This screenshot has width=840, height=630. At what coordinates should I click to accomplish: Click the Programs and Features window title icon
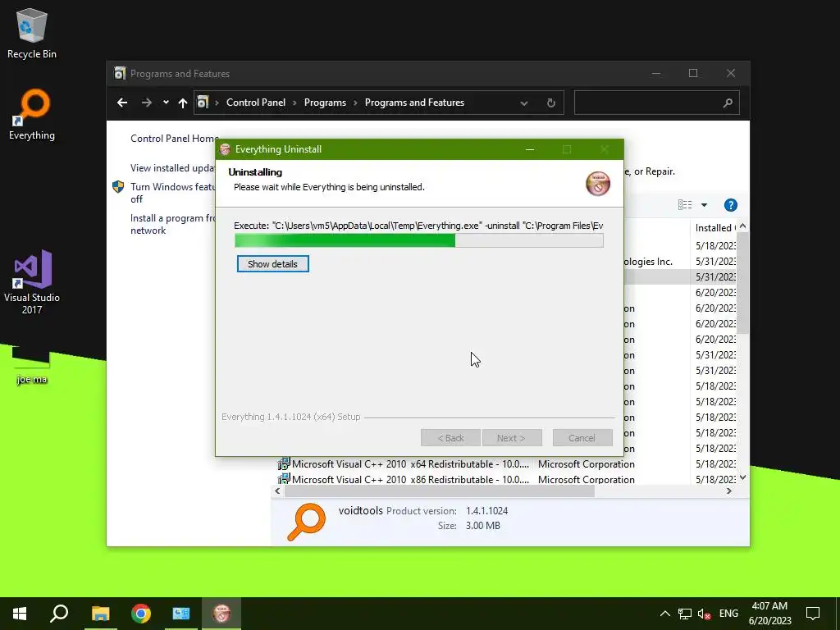coord(120,73)
